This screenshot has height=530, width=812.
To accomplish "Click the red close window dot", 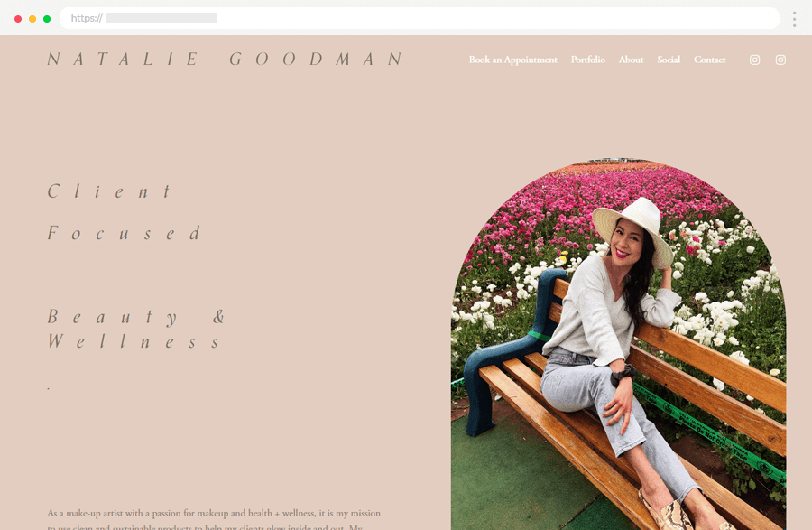I will pos(18,19).
